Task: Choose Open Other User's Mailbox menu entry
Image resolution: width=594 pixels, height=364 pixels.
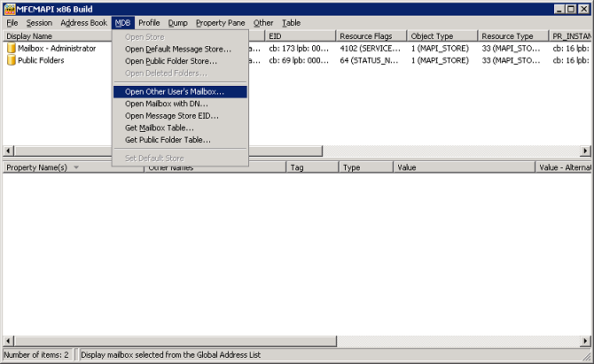Action: 175,91
